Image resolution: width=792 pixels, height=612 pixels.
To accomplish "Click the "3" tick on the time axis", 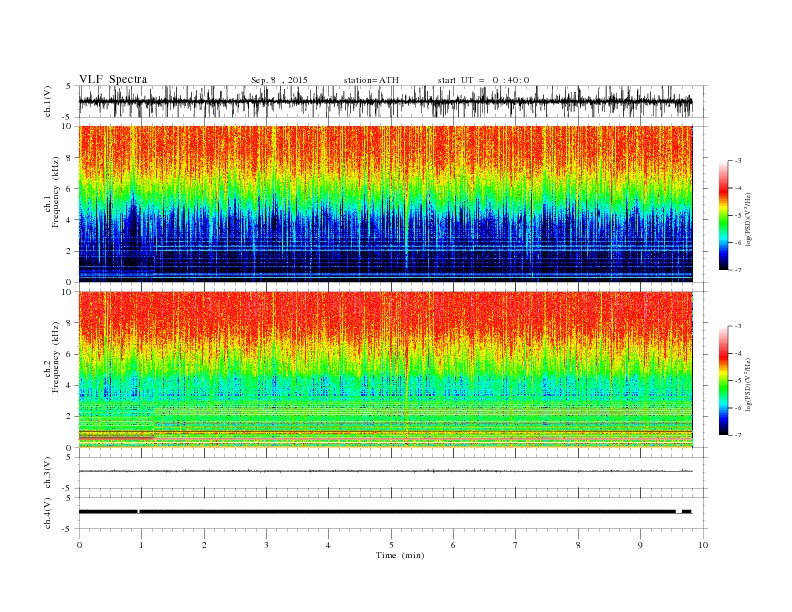I will point(266,545).
